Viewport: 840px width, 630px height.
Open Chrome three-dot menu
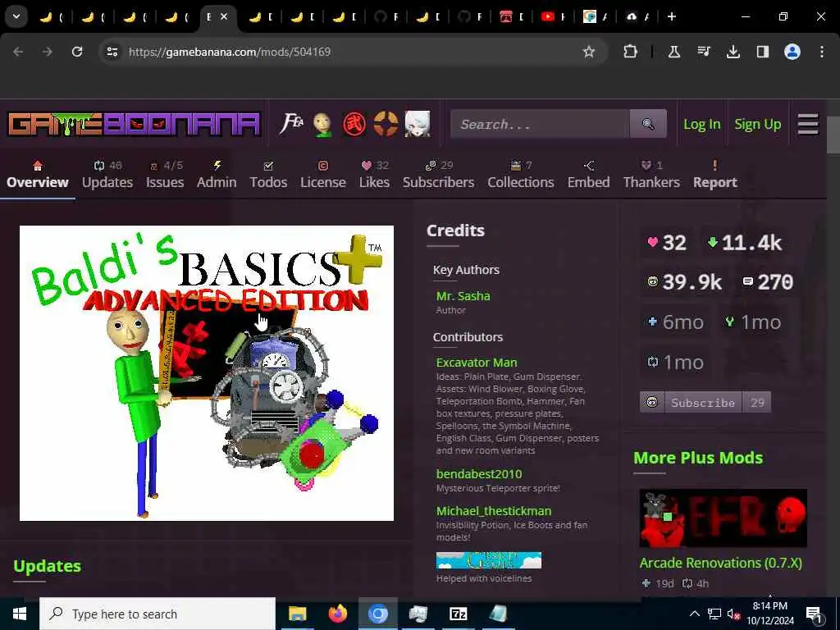click(822, 52)
